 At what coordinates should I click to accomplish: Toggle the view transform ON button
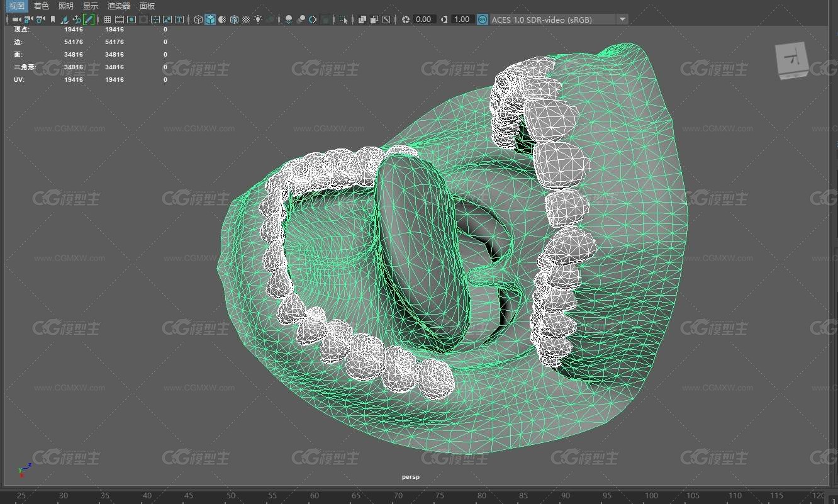pos(483,20)
